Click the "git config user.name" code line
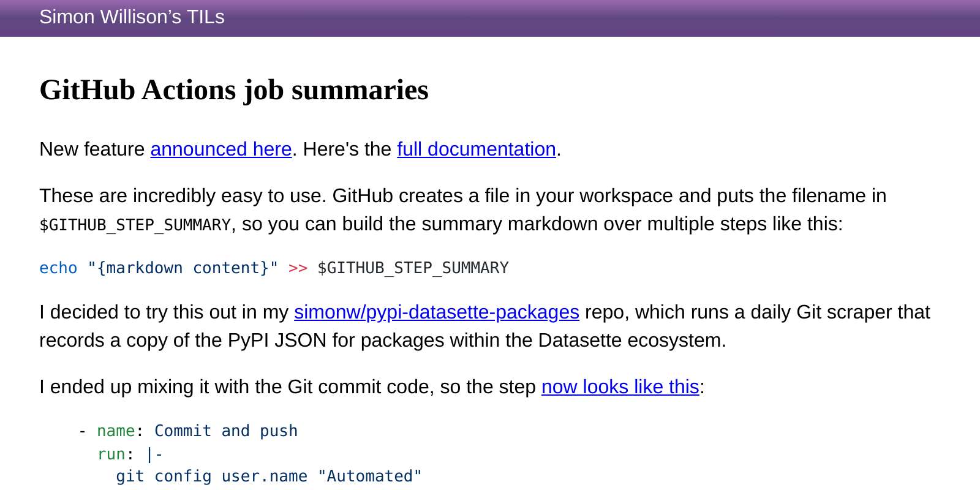The height and width of the screenshot is (490, 980). click(x=268, y=476)
